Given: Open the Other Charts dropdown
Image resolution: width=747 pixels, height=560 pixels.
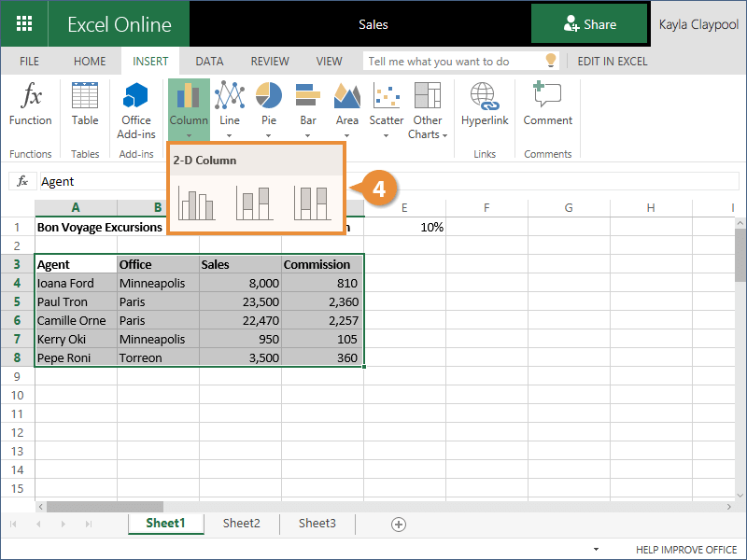Looking at the screenshot, I should pyautogui.click(x=428, y=110).
